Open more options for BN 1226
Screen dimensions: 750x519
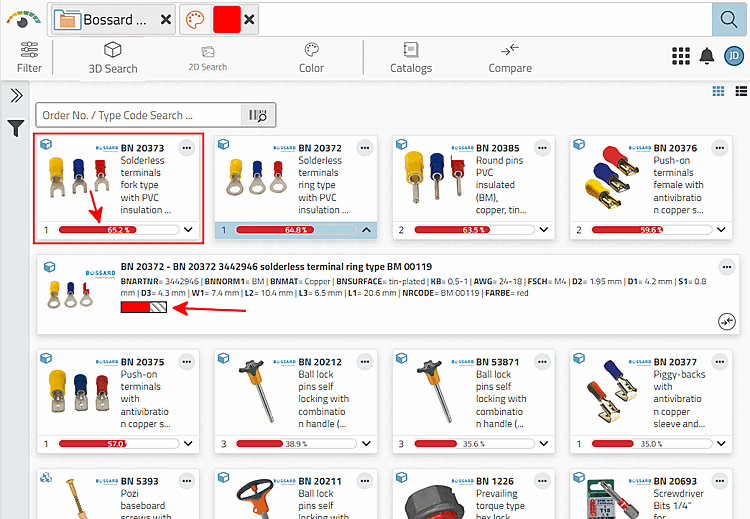click(x=542, y=481)
